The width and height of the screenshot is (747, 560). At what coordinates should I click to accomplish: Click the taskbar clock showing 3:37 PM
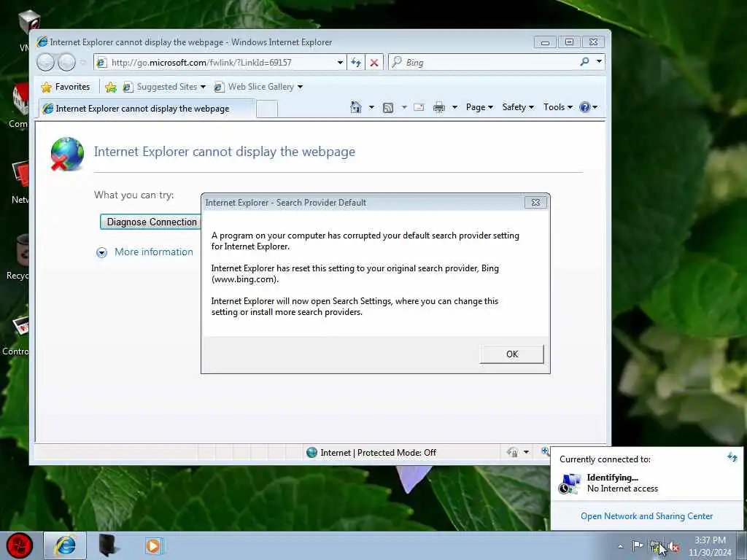click(710, 546)
